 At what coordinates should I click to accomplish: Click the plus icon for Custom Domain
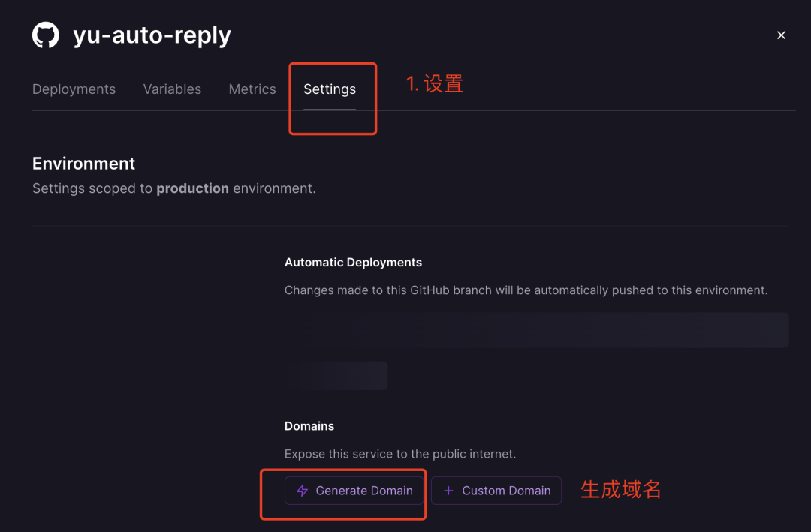[x=448, y=491]
